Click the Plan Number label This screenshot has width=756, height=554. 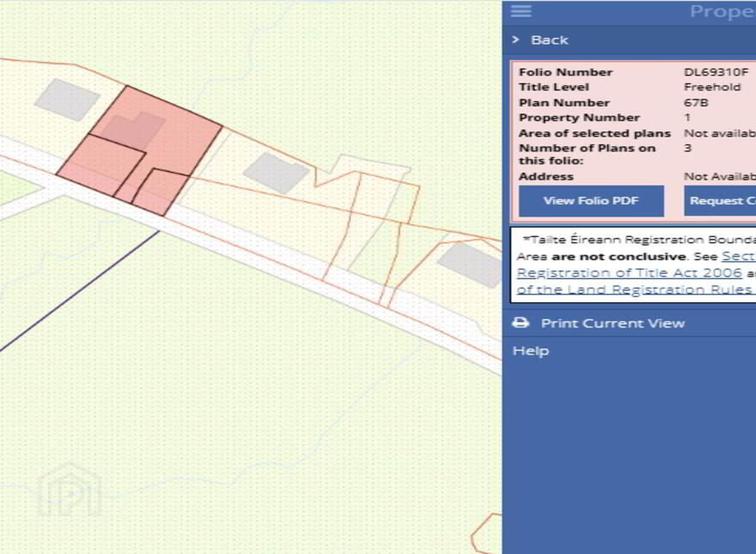pyautogui.click(x=564, y=103)
